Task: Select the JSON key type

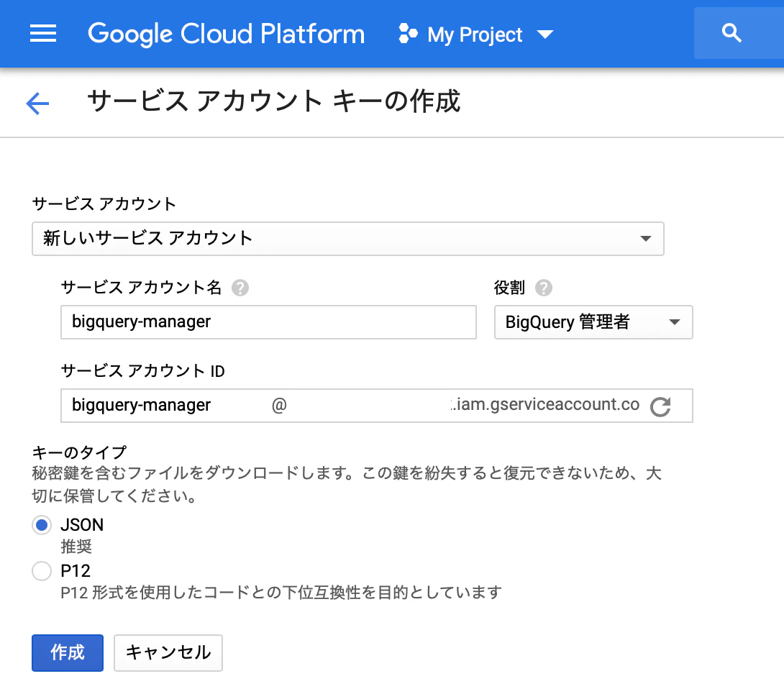Action: tap(42, 525)
